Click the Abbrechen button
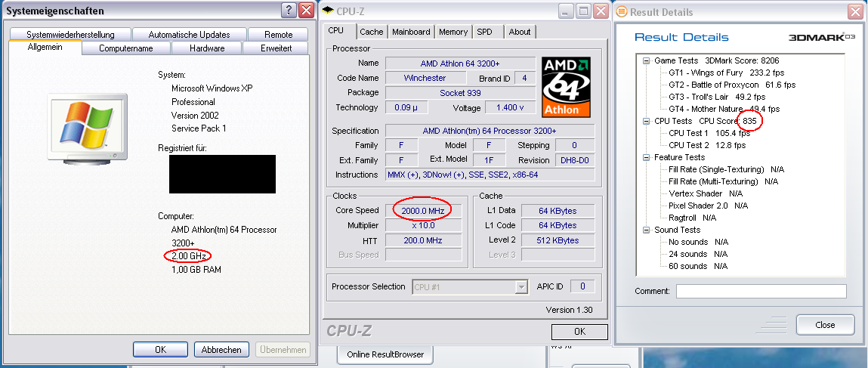868x368 pixels. pos(221,350)
